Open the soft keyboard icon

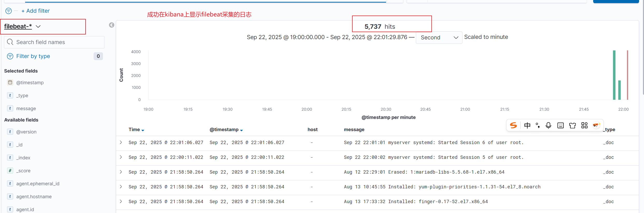pyautogui.click(x=561, y=125)
